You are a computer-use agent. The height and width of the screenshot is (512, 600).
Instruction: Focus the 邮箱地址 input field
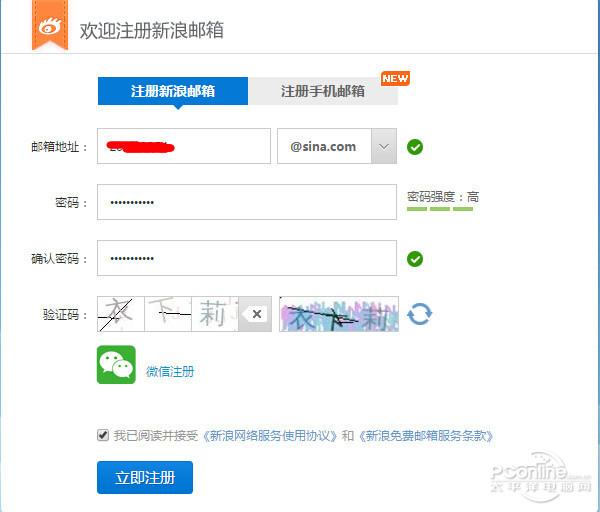[184, 146]
